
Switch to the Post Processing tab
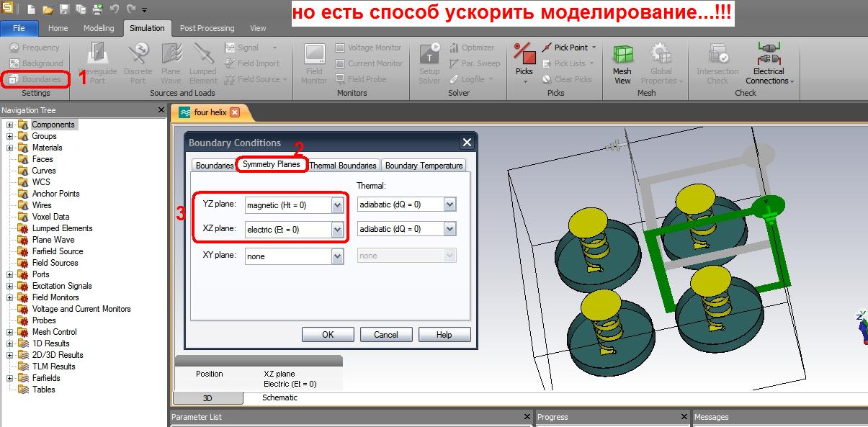pos(207,28)
